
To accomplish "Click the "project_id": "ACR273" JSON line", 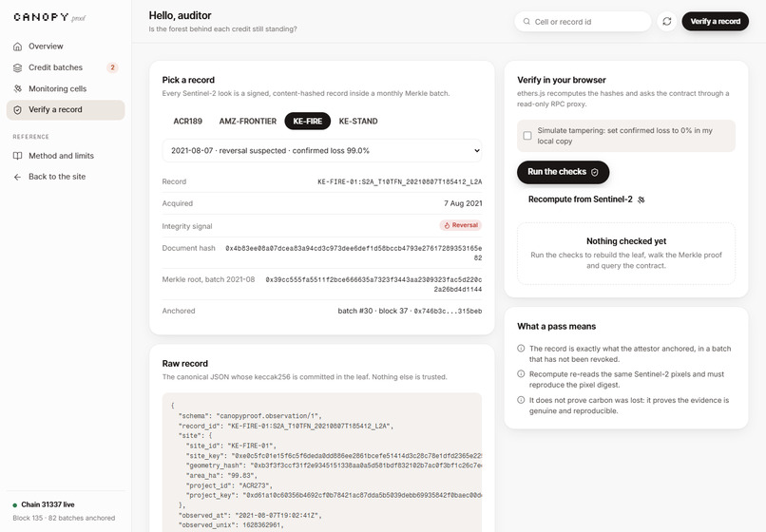I will (x=229, y=485).
